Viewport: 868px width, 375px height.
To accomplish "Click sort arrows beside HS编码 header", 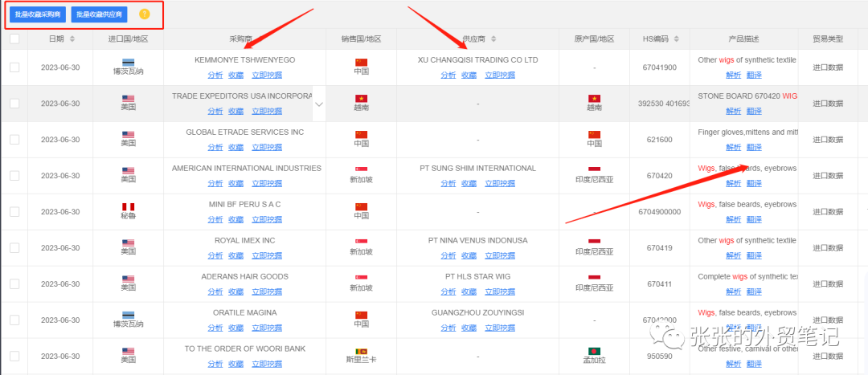I will [677, 39].
